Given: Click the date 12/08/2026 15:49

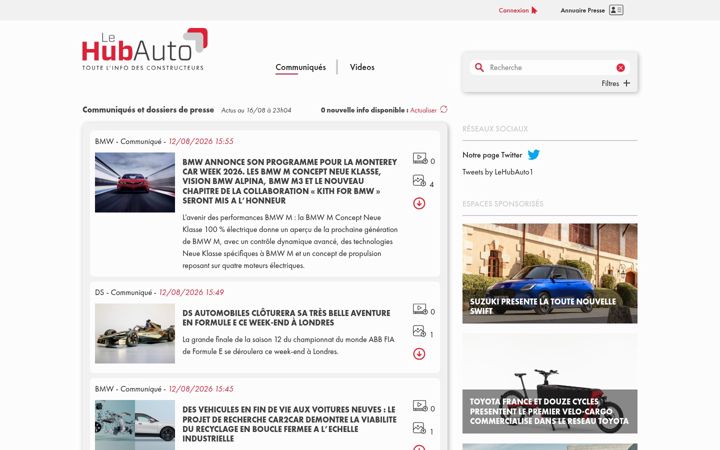Looking at the screenshot, I should pos(191,292).
